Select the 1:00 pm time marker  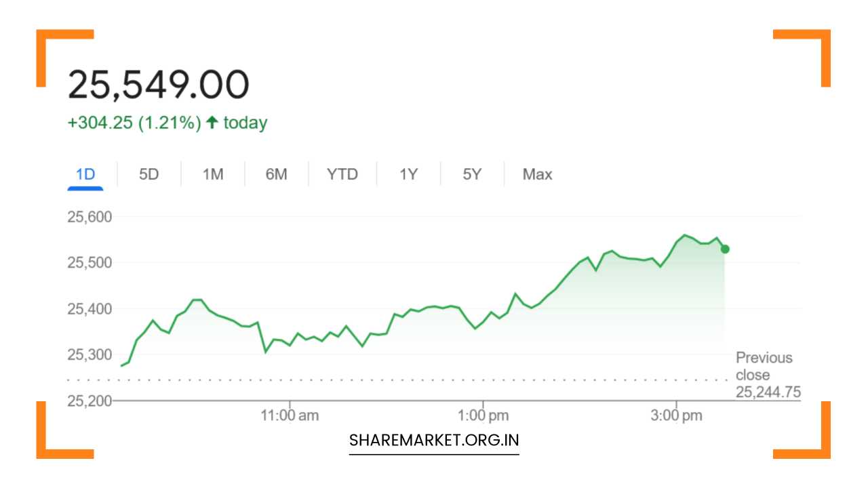[483, 415]
